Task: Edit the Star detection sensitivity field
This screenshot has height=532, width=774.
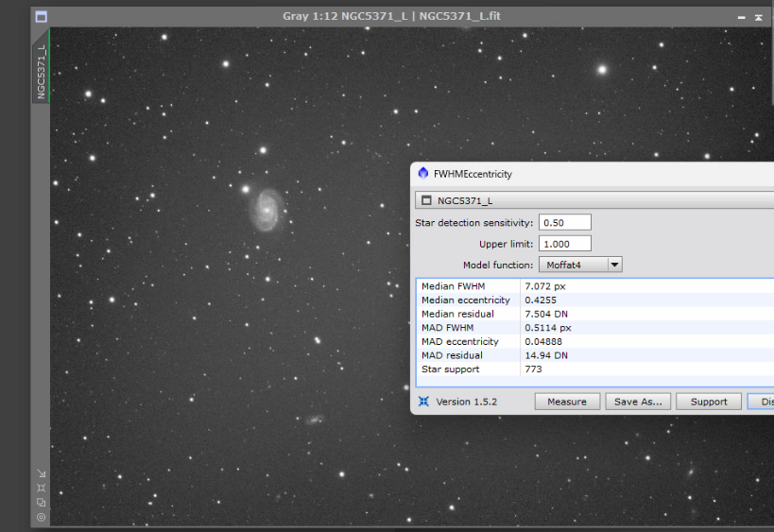Action: click(x=565, y=222)
